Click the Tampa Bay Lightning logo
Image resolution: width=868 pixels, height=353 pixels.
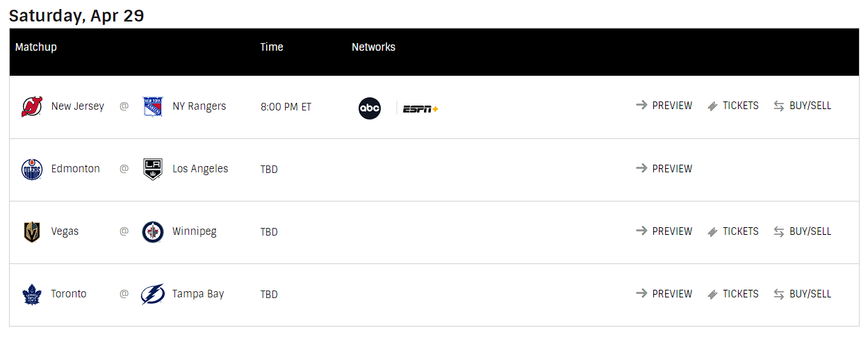(x=153, y=295)
